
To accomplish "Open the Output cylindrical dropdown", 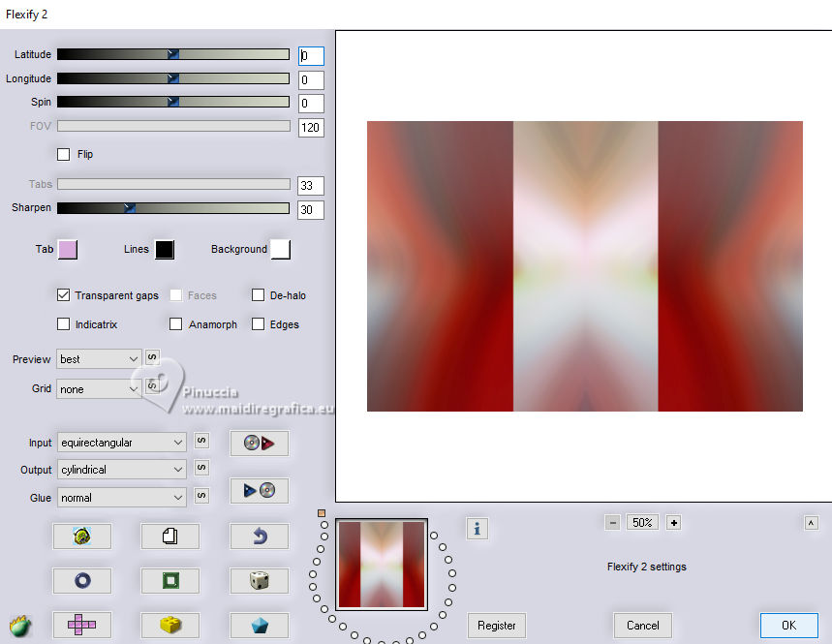I will tap(121, 470).
